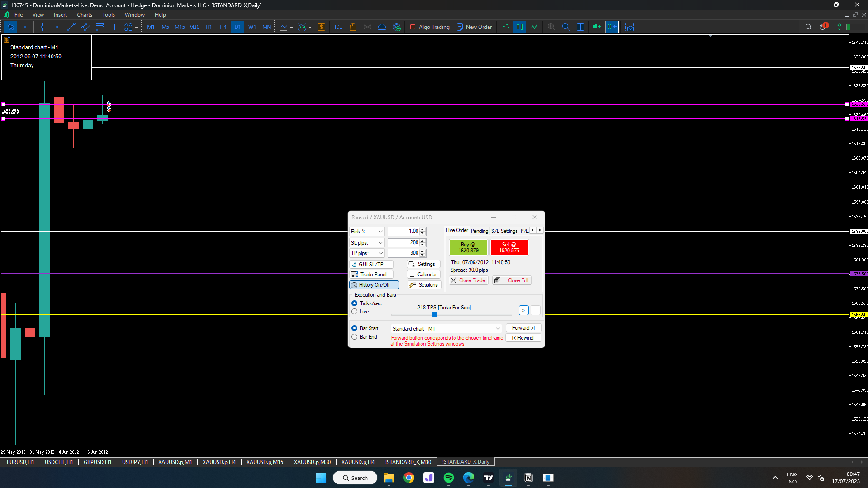This screenshot has width=868, height=488.
Task: Click the red Sell @ 1620.575 button
Action: click(x=509, y=247)
